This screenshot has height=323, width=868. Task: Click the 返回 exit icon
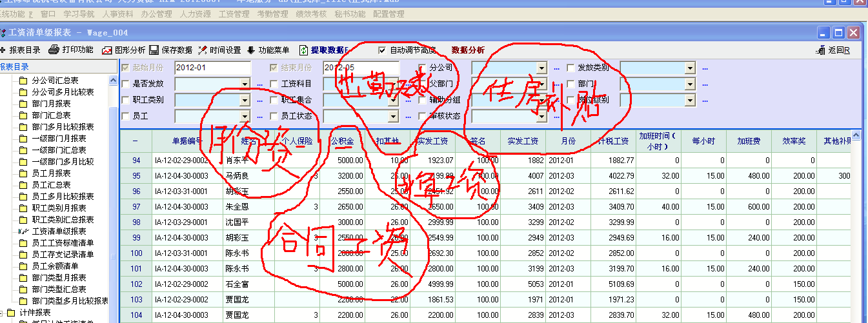(x=821, y=50)
